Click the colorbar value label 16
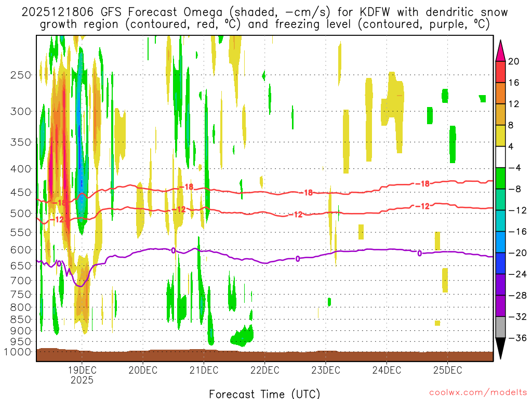Image resolution: width=532 pixels, height=399 pixels. click(514, 83)
